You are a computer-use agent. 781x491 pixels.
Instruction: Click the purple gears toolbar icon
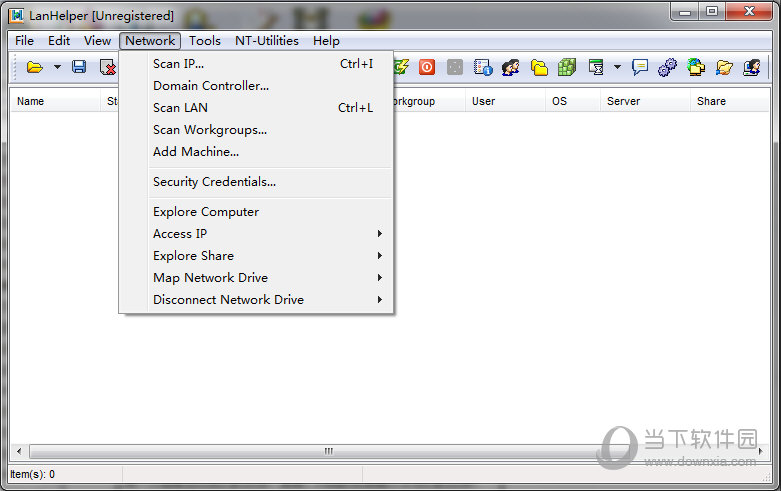[667, 67]
